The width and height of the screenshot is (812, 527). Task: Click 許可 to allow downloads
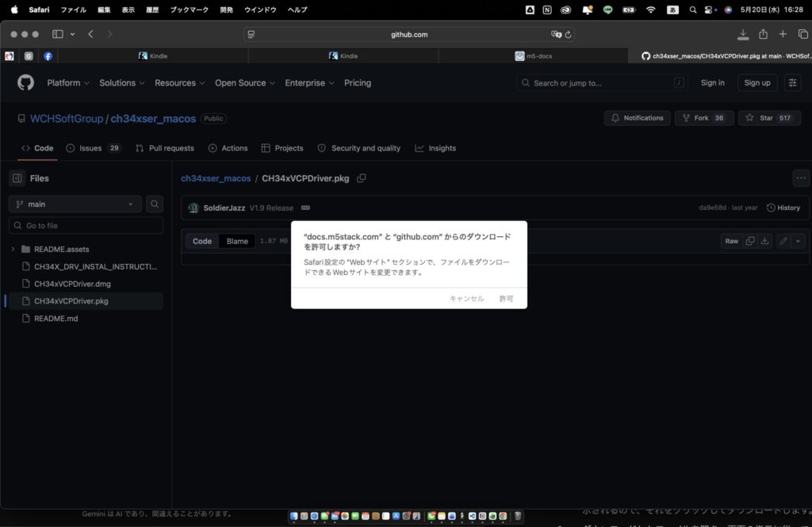pos(506,299)
